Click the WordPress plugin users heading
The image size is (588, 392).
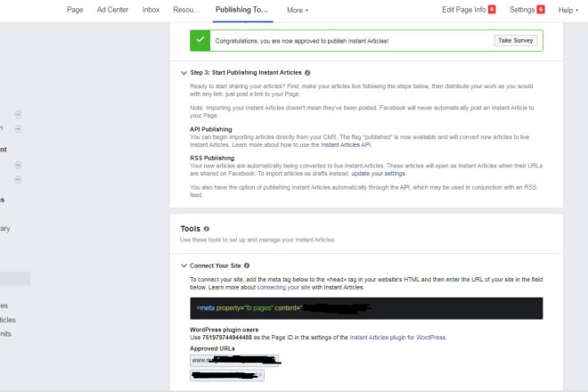click(224, 330)
